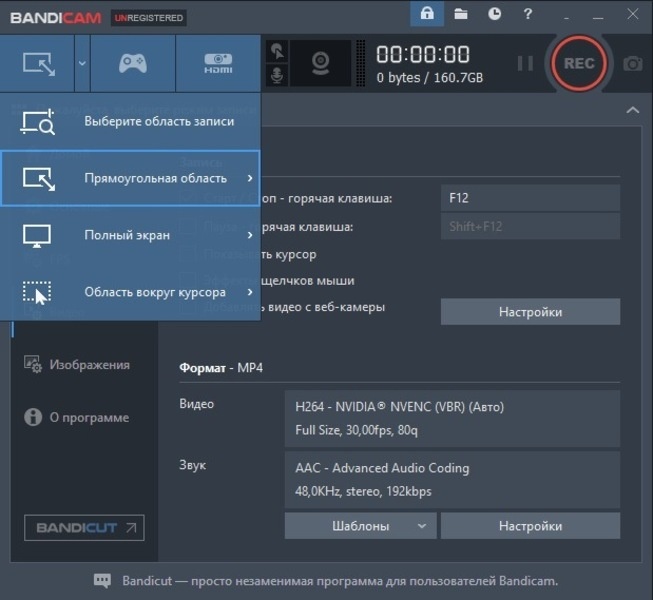653x600 pixels.
Task: Expand the screen mode dropdown arrow
Action: [x=82, y=63]
